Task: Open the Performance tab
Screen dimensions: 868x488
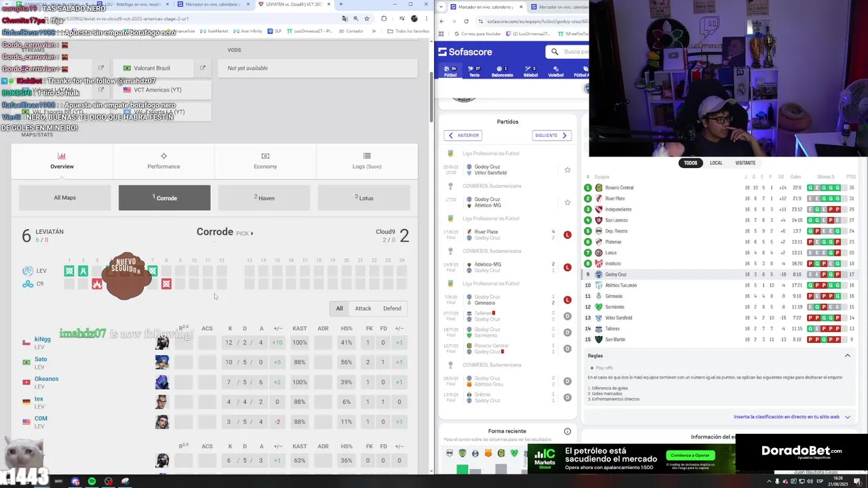Action: point(163,161)
